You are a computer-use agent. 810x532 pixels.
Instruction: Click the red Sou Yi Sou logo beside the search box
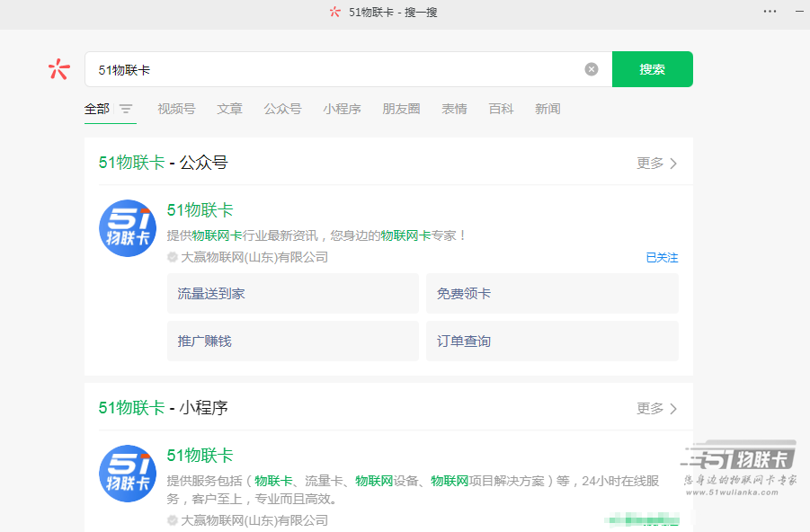coord(59,69)
